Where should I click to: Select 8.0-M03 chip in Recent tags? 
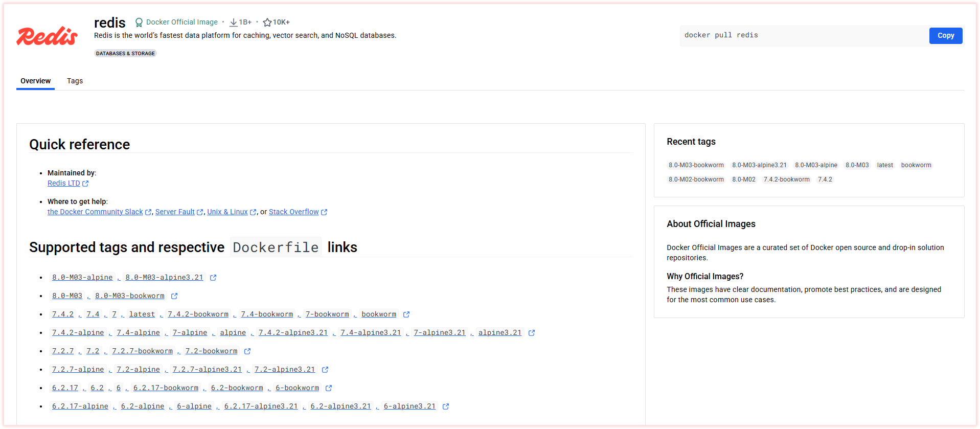click(x=857, y=165)
